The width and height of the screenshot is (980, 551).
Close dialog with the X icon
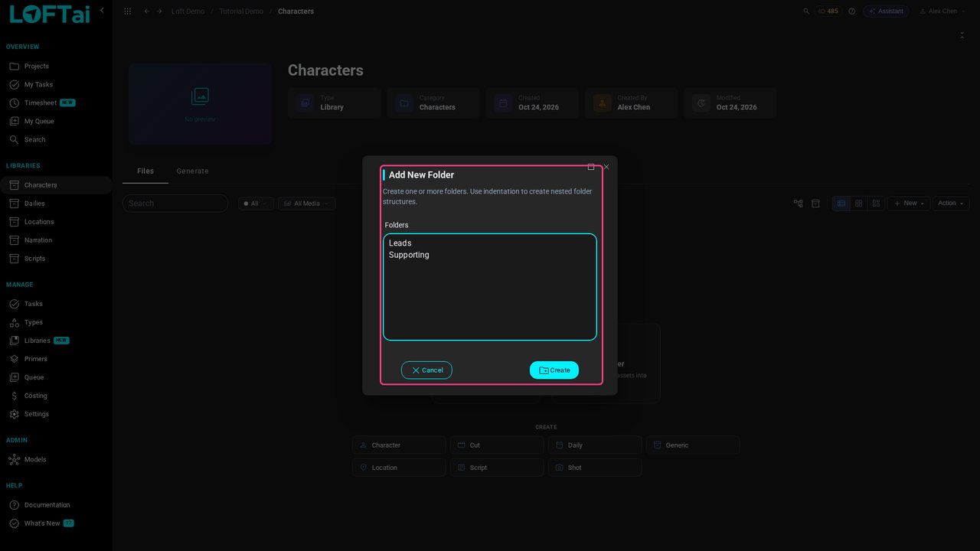(606, 167)
